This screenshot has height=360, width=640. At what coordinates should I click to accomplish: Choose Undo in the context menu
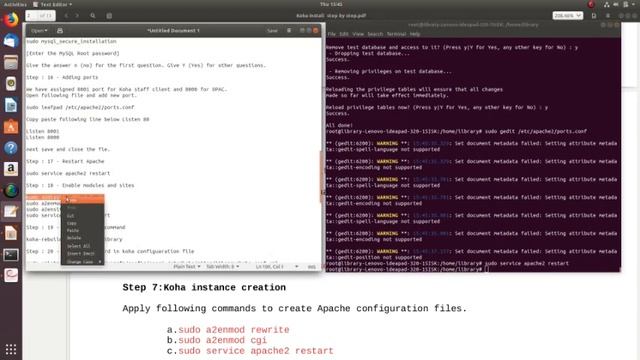click(82, 200)
